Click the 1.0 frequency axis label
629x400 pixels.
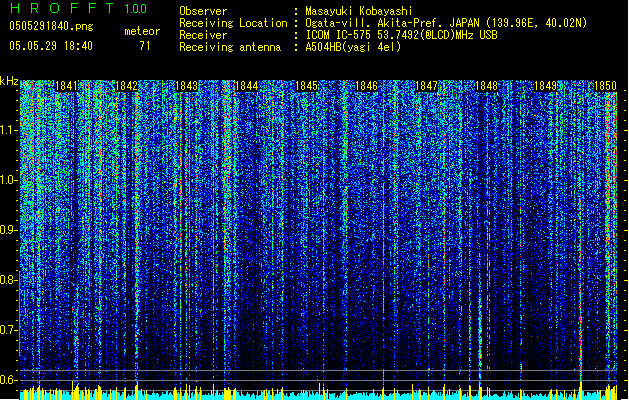coord(9,180)
